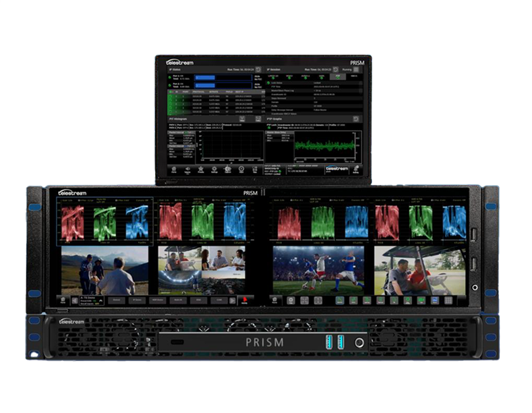
Task: Select the soccer match video thumbnail
Action: point(318,271)
